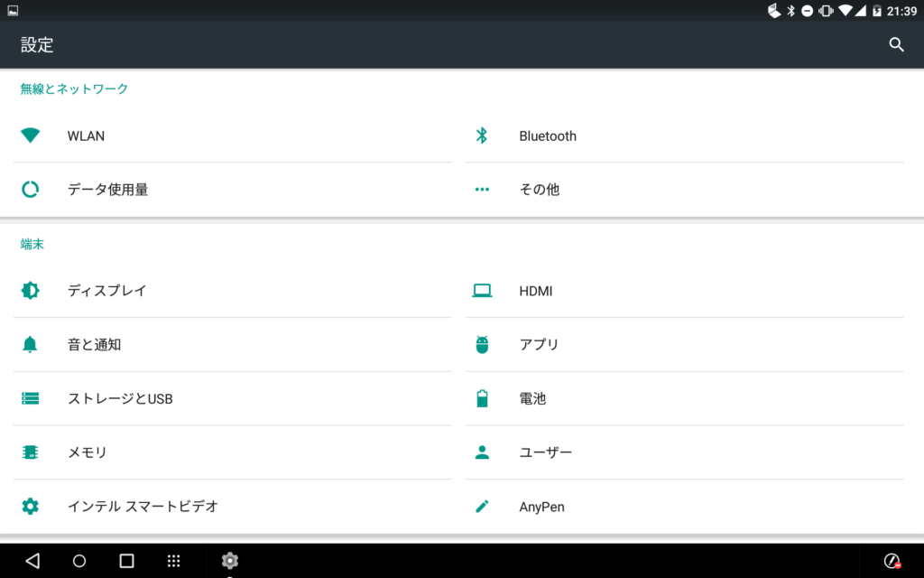Tap the データ使用量 circle icon
Screen dimensions: 924x578
coord(31,190)
